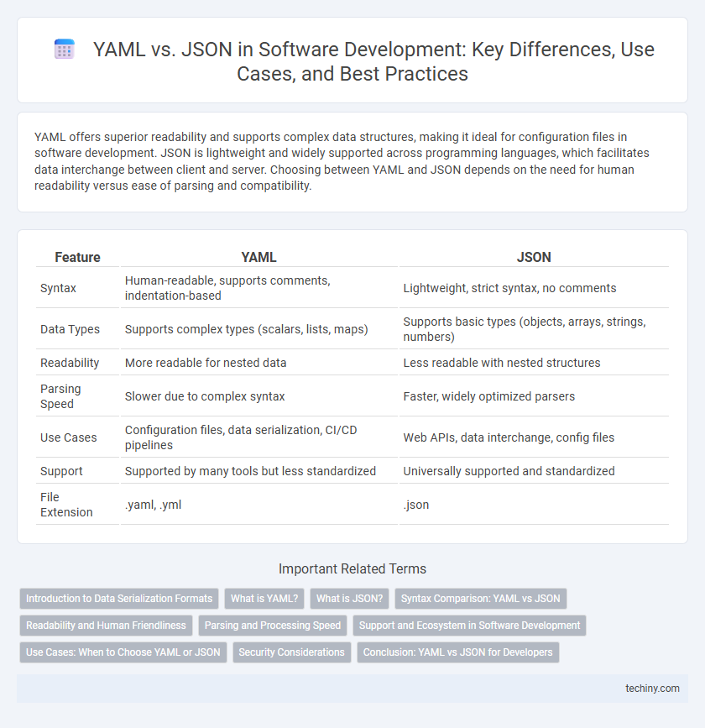Click the techiny.com footer text
The width and height of the screenshot is (705, 728).
click(x=652, y=688)
